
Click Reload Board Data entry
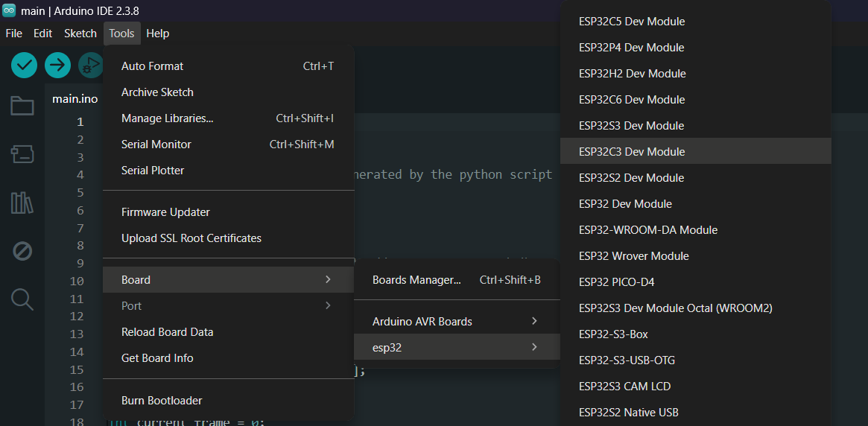(x=228, y=332)
